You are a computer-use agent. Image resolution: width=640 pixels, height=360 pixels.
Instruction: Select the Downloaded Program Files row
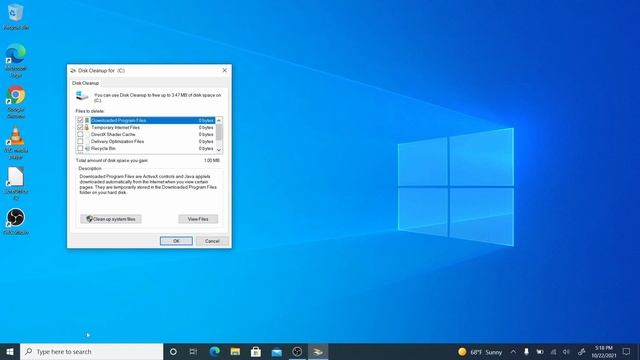click(146, 120)
